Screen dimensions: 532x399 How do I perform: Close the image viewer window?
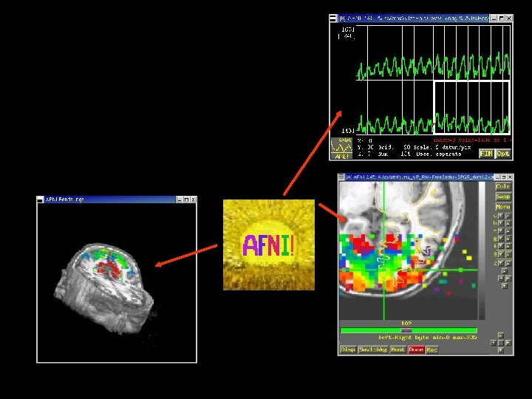click(511, 177)
